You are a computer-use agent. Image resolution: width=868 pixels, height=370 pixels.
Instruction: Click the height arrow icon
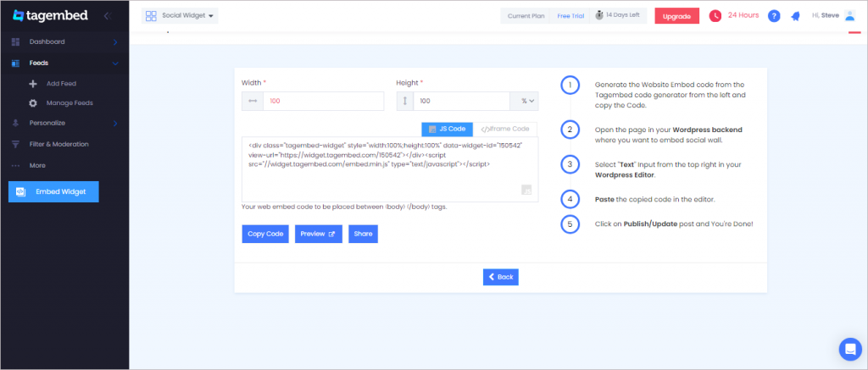[x=404, y=102]
